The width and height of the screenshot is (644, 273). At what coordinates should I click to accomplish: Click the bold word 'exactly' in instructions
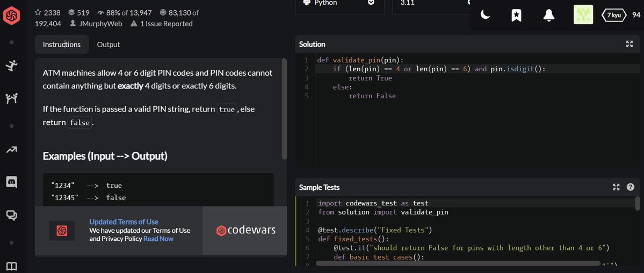pos(131,86)
